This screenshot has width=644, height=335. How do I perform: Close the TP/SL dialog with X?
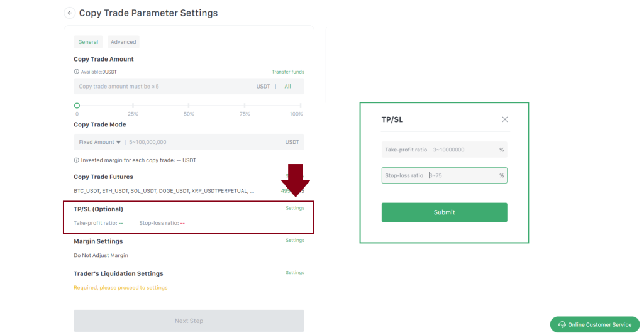click(504, 119)
